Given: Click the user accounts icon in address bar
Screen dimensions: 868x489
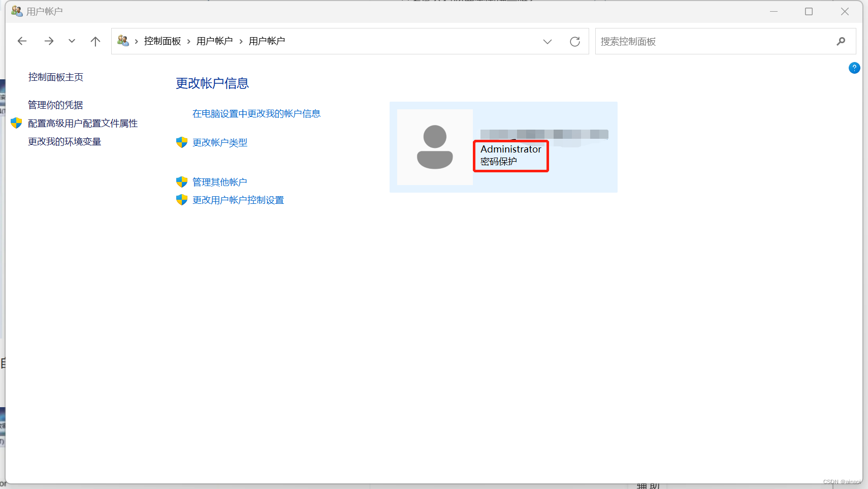Looking at the screenshot, I should click(x=123, y=41).
